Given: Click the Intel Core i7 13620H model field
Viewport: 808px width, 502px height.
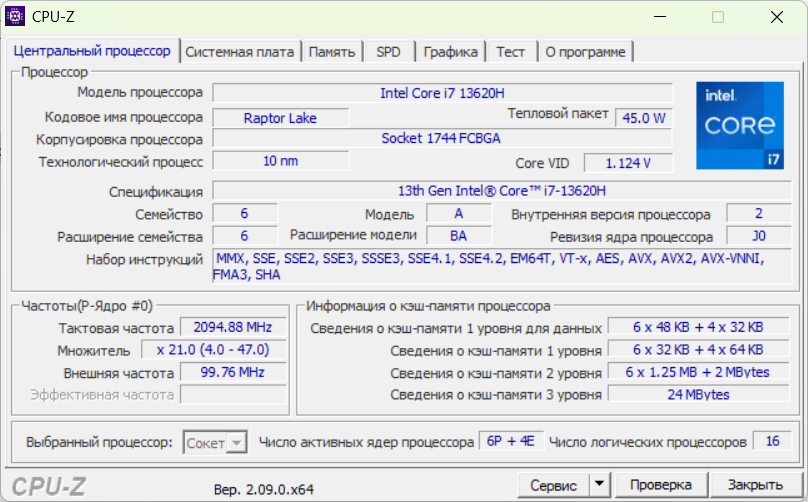Looking at the screenshot, I should pos(443,93).
